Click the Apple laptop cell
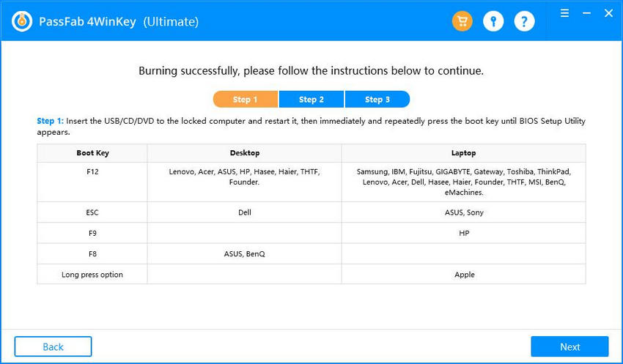This screenshot has width=623, height=364. pyautogui.click(x=464, y=275)
